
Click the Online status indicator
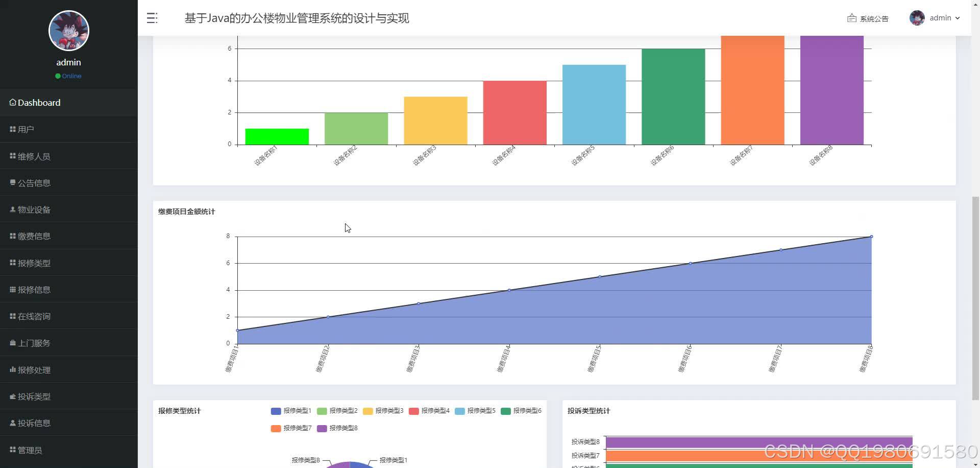68,76
